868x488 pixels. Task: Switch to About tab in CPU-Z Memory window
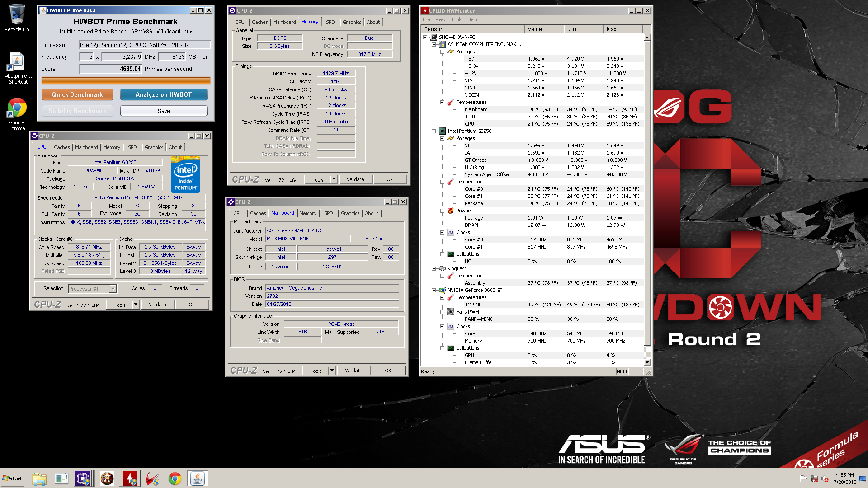[x=373, y=22]
